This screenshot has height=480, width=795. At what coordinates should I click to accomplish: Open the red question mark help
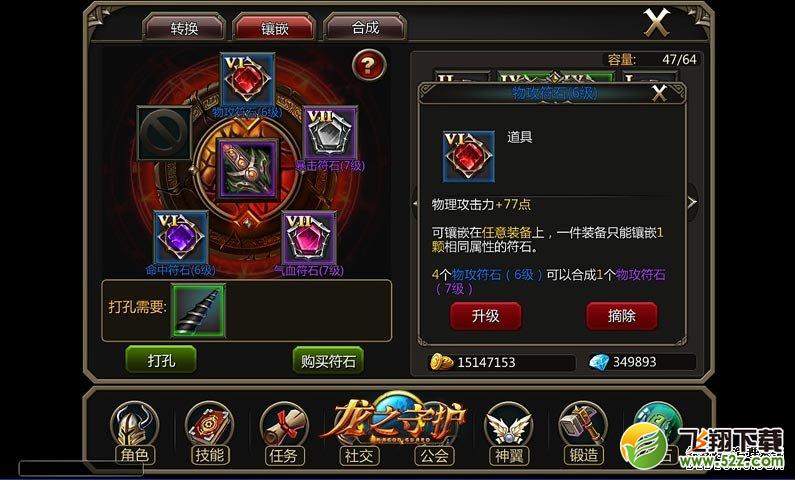click(x=369, y=65)
